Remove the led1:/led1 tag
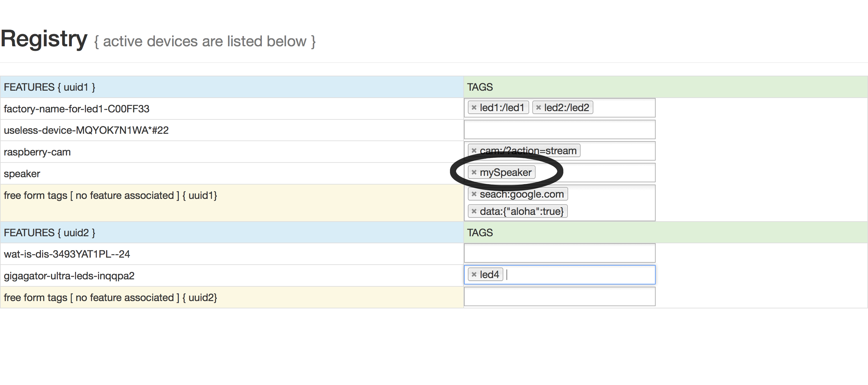The width and height of the screenshot is (868, 385). click(474, 108)
